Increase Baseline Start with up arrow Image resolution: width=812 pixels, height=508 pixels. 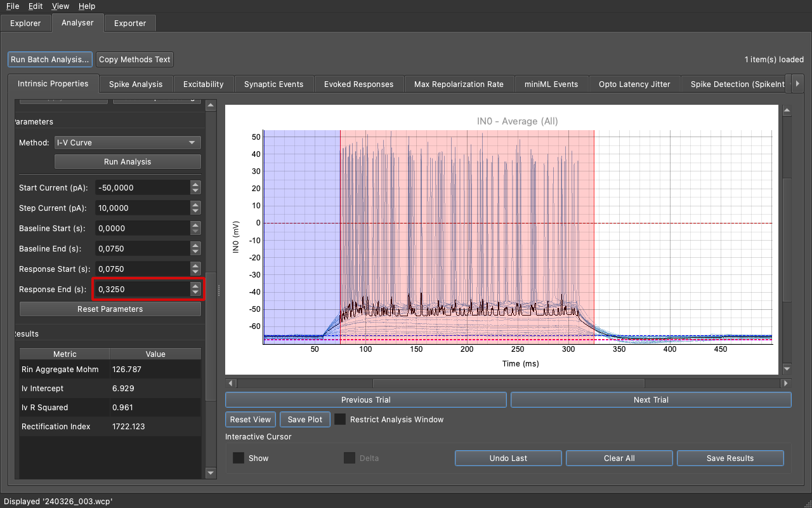(195, 225)
